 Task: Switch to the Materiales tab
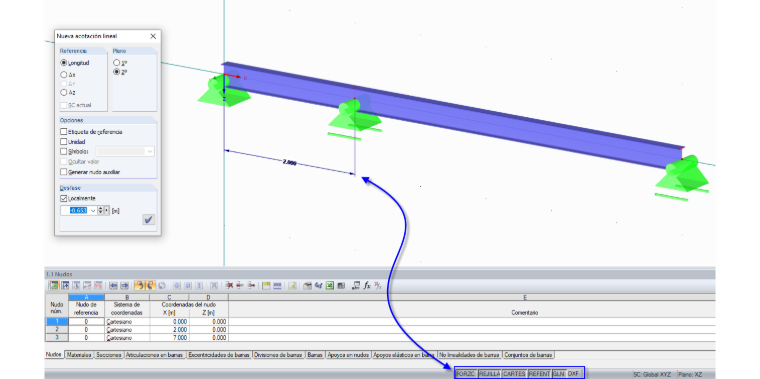[79, 355]
